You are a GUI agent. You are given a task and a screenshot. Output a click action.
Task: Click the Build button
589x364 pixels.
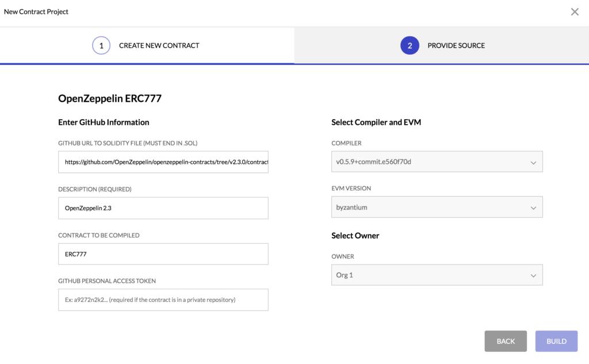point(556,341)
